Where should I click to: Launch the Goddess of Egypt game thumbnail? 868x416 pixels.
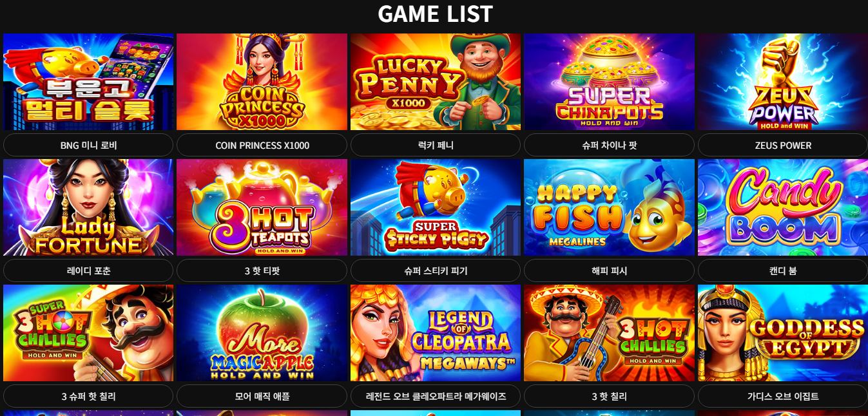(x=783, y=333)
